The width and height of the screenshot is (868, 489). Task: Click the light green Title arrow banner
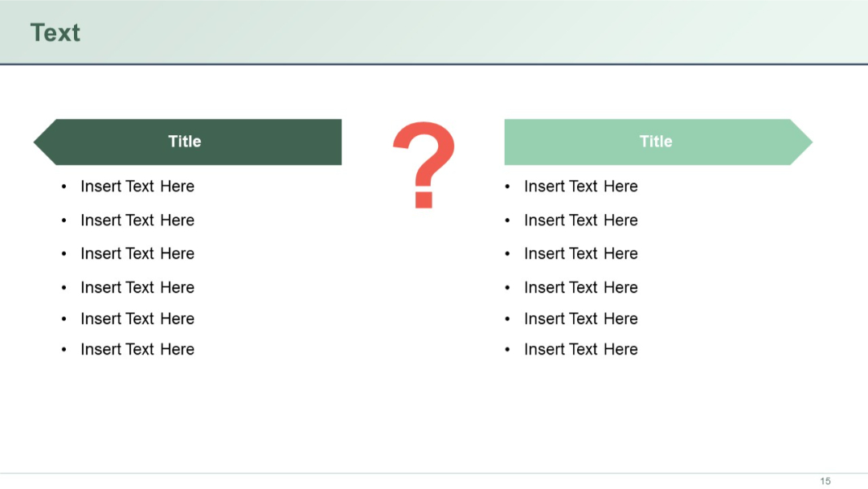[x=656, y=142]
